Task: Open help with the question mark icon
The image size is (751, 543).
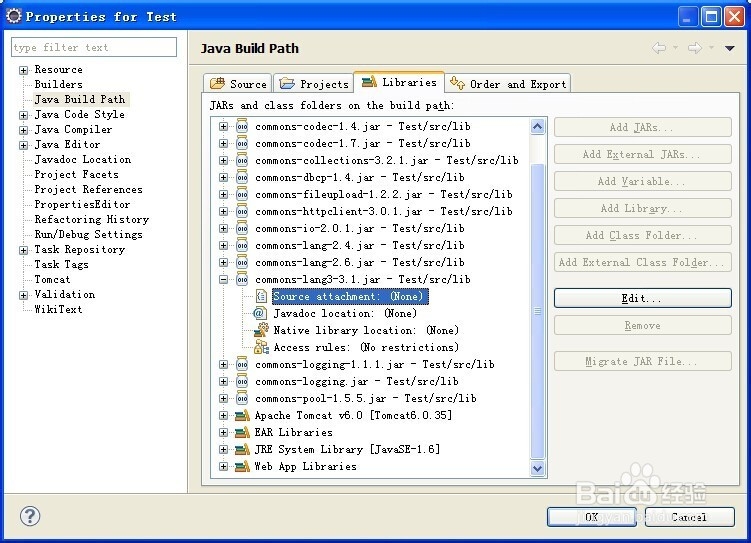Action: [x=30, y=516]
